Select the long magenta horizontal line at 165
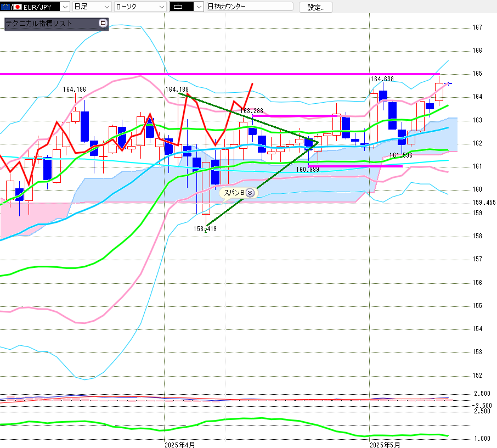Viewport: 497px width, 448px height. point(220,74)
